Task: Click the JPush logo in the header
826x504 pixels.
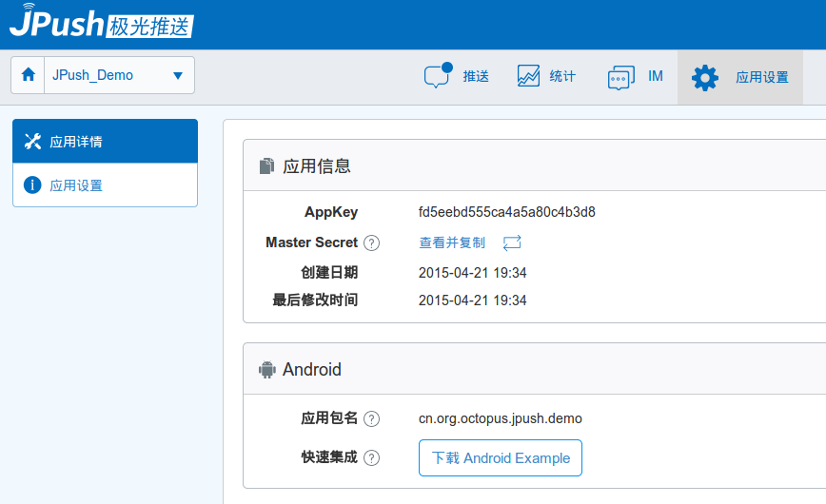Action: pyautogui.click(x=102, y=21)
